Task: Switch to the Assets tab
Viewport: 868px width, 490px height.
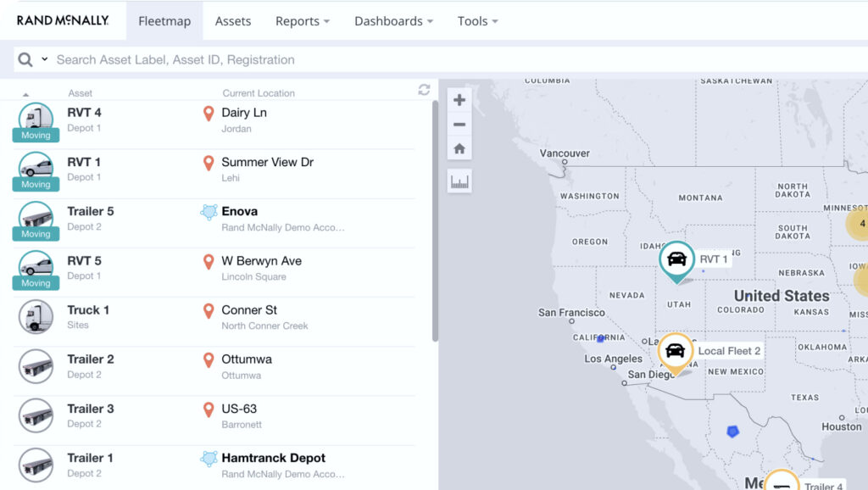Action: [x=233, y=21]
